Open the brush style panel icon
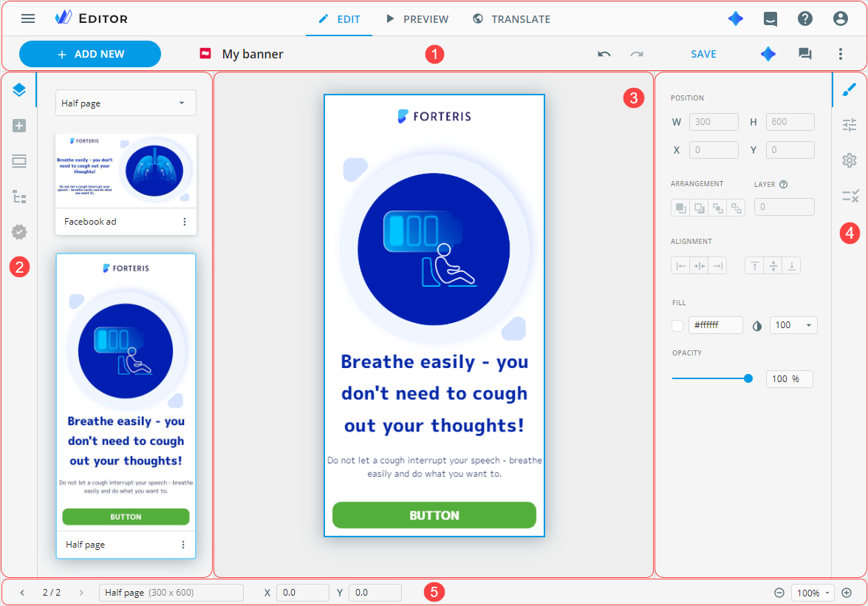The image size is (868, 606). (x=850, y=90)
